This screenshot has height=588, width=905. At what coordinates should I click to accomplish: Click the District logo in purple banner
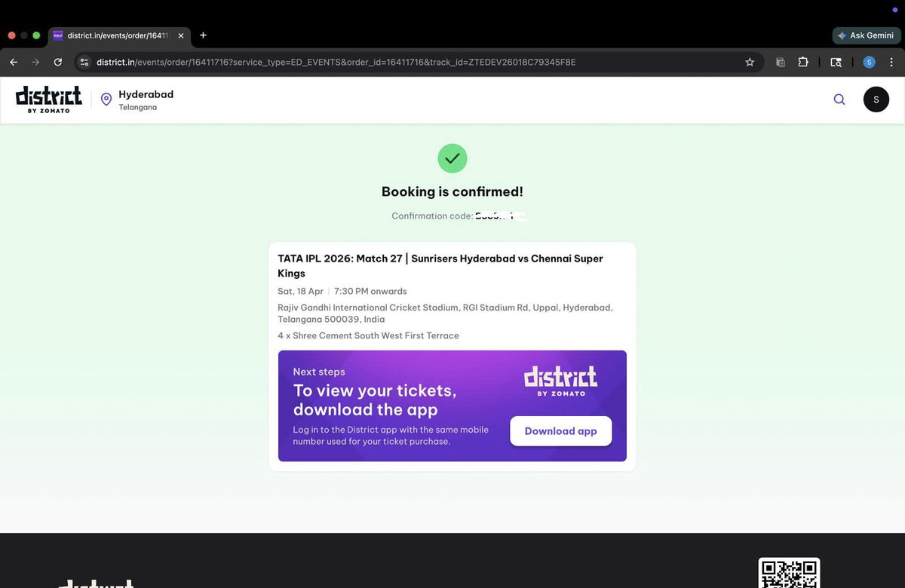560,381
